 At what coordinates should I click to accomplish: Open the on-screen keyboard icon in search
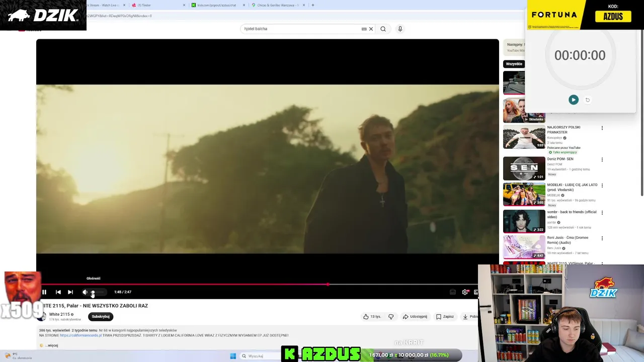click(x=364, y=29)
